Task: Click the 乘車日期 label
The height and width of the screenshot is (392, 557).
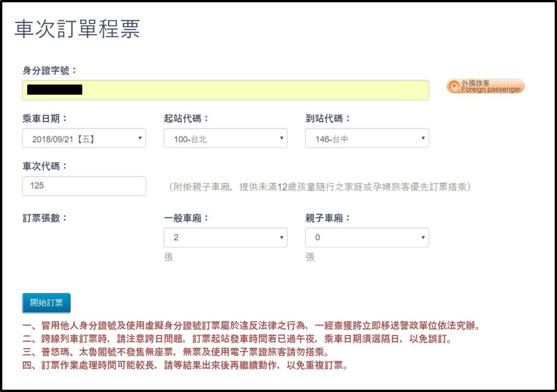Action: click(x=45, y=119)
